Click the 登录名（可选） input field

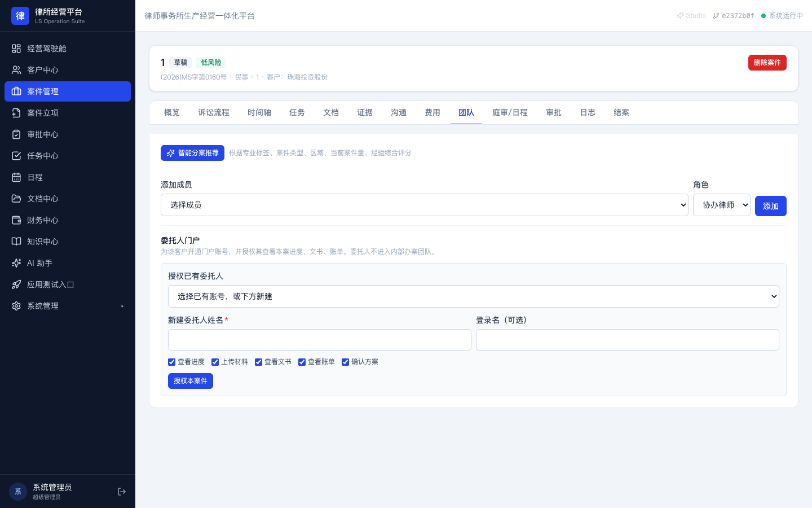(628, 340)
